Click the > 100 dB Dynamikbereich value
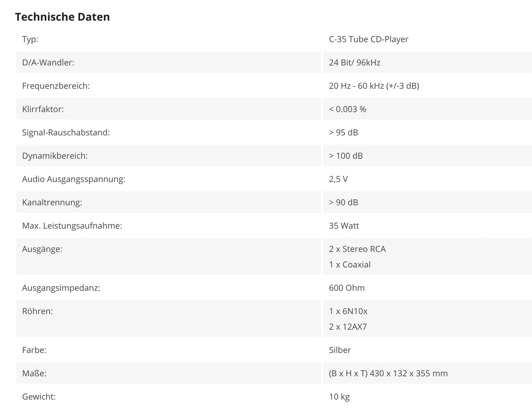 [346, 156]
